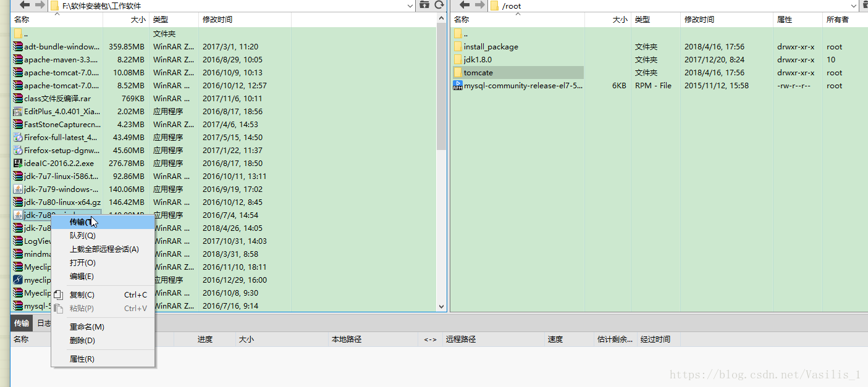This screenshot has height=387, width=868.
Task: Click the local pane parent-folder icon beside refresh
Action: pyautogui.click(x=424, y=5)
